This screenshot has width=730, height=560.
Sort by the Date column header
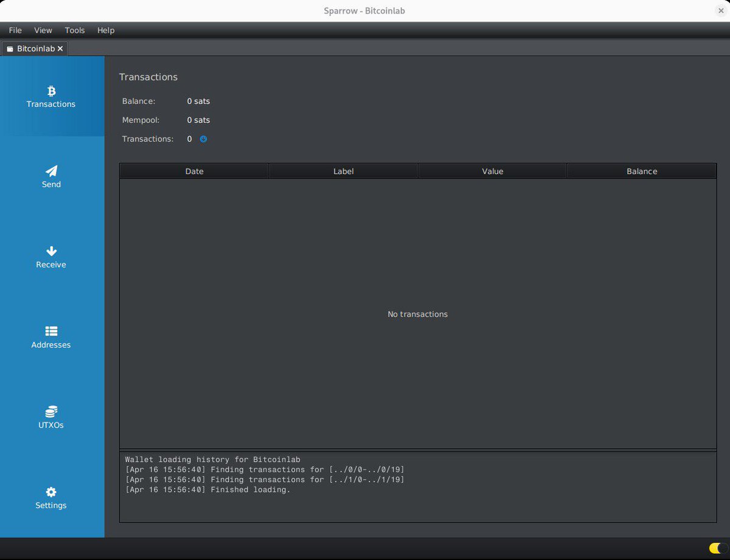click(x=195, y=171)
